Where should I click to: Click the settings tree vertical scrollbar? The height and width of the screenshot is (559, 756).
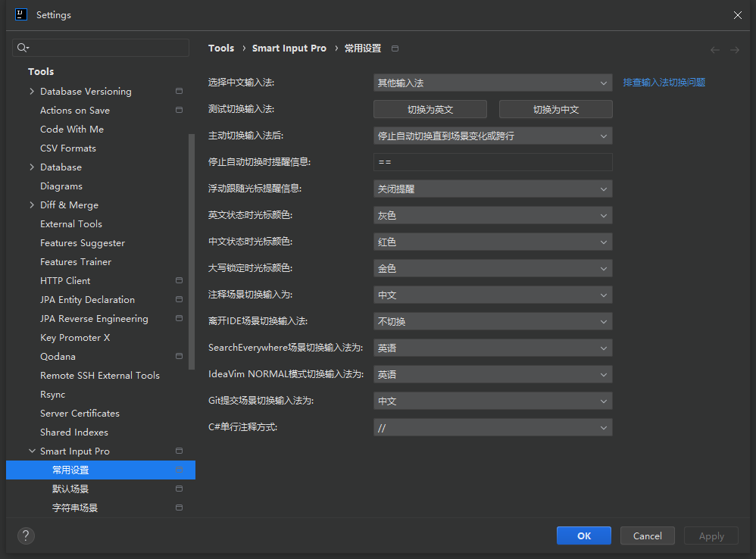[192, 251]
